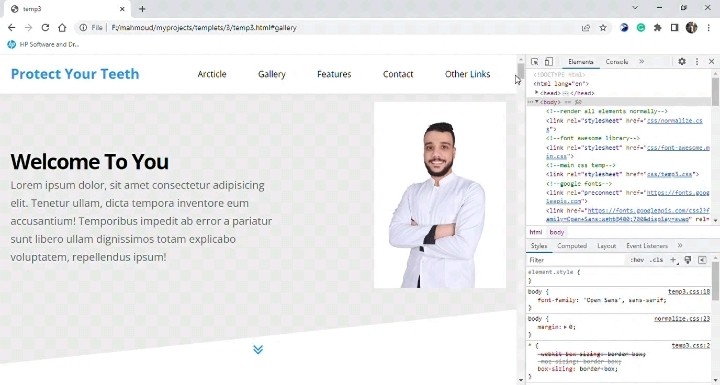The image size is (720, 385).
Task: Select the font awesome library comment
Action: 592,138
